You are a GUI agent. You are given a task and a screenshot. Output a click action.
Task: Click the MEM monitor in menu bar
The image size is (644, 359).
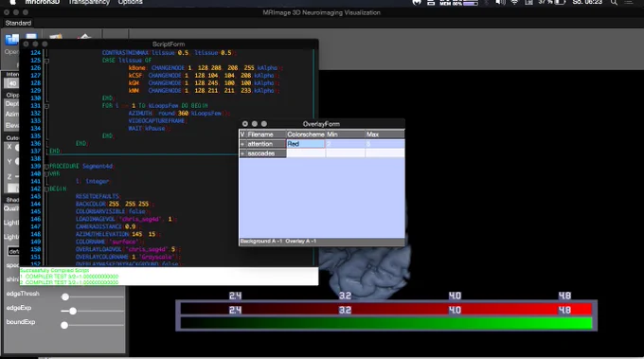point(458,2)
